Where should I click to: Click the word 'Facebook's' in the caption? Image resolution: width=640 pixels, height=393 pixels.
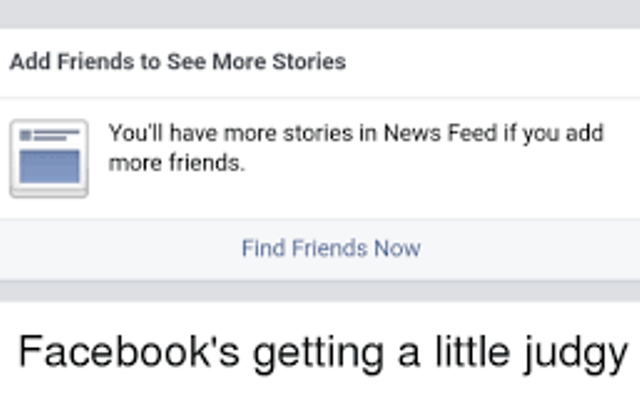tap(129, 351)
